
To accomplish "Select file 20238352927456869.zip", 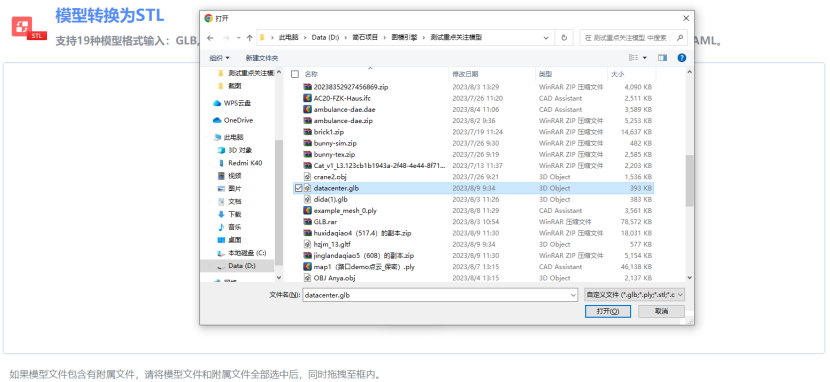I will click(x=351, y=87).
